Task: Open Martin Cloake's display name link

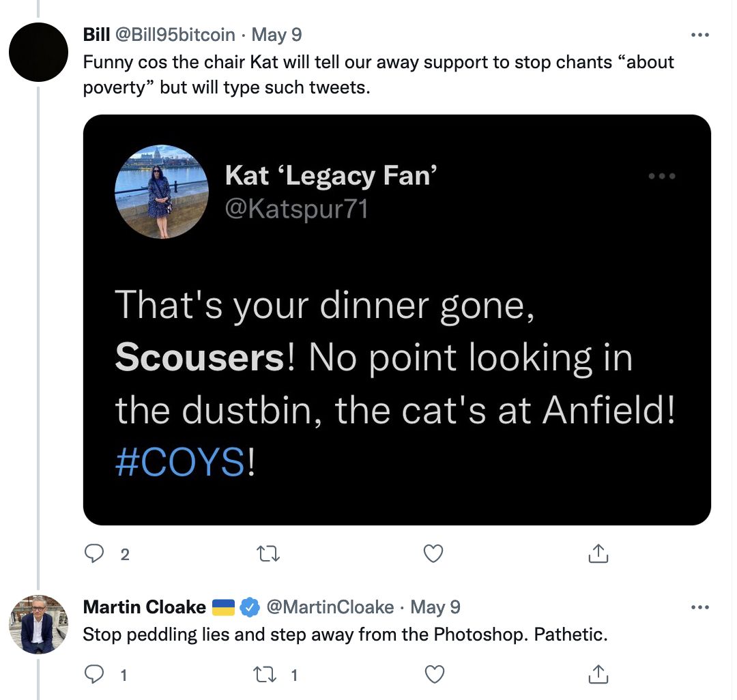Action: [144, 607]
